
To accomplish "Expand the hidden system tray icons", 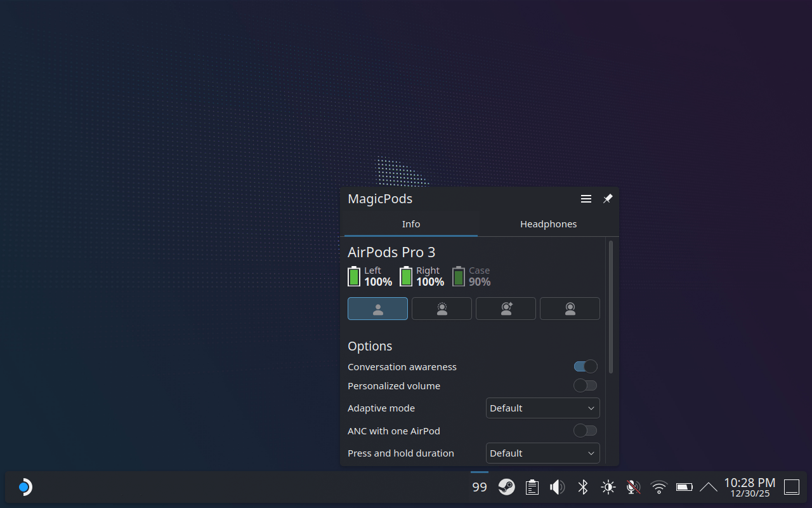I will click(x=709, y=486).
